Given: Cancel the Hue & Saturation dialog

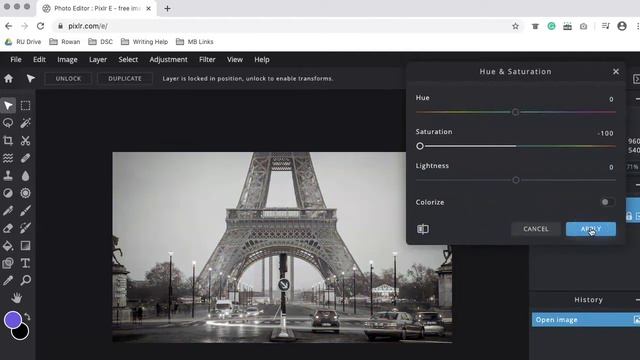Looking at the screenshot, I should click(536, 229).
